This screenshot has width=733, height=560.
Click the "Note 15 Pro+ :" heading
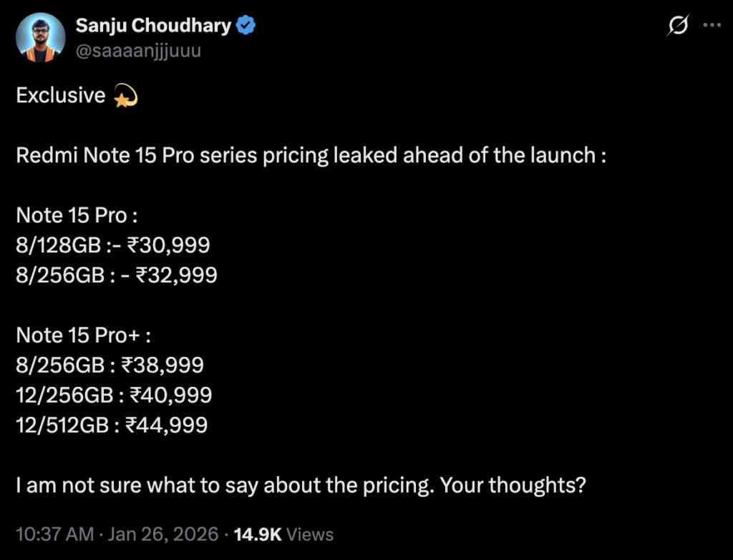coord(84,335)
